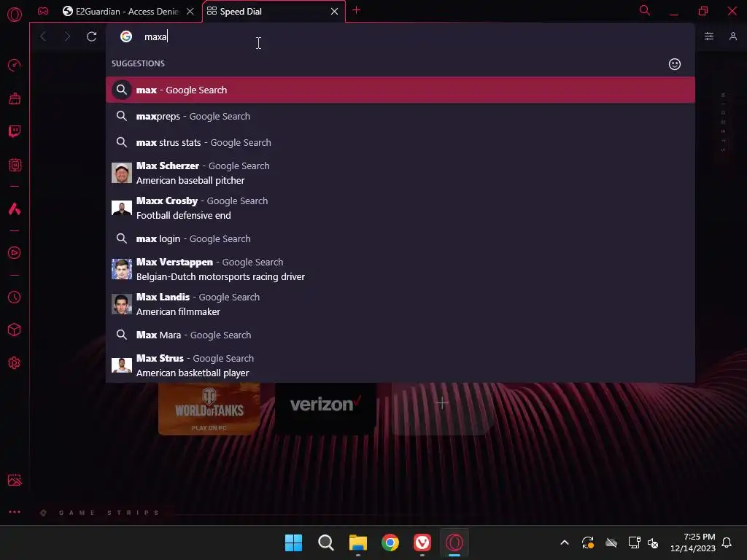
Task: Open File Explorer from taskbar
Action: (357, 542)
